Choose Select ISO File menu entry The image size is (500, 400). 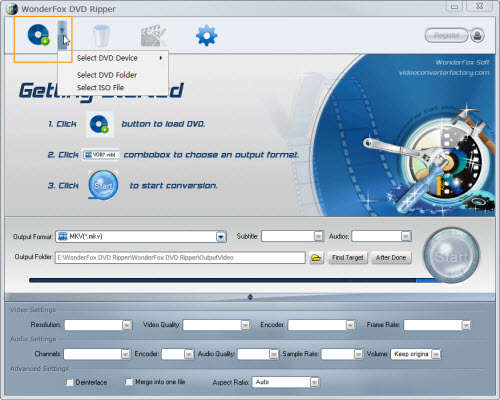click(x=113, y=88)
